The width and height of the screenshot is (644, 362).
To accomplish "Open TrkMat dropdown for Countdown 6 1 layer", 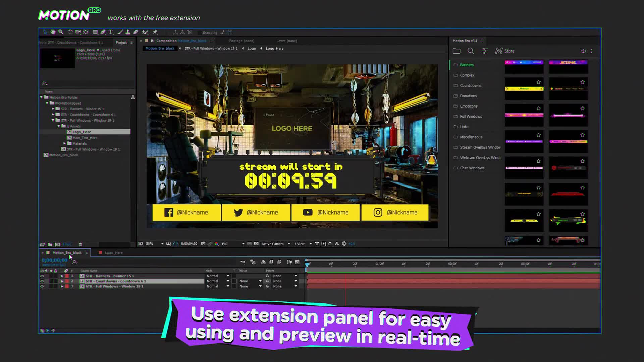I will click(x=250, y=281).
